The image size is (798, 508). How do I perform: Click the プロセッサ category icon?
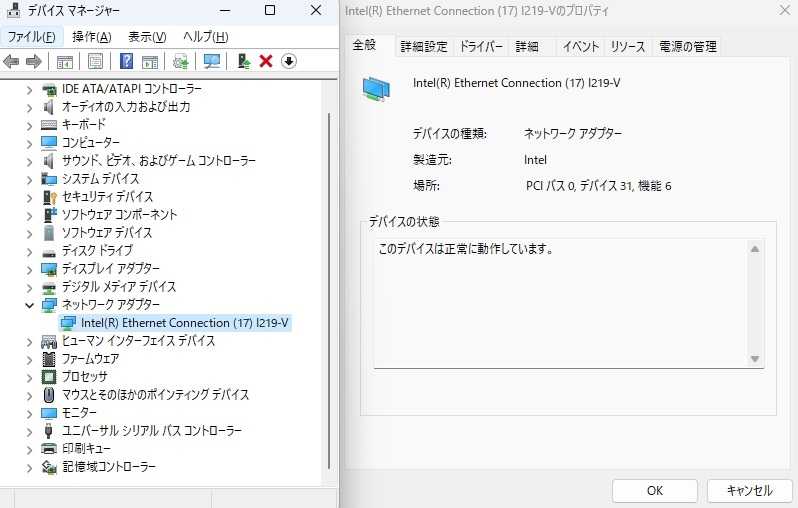point(48,377)
